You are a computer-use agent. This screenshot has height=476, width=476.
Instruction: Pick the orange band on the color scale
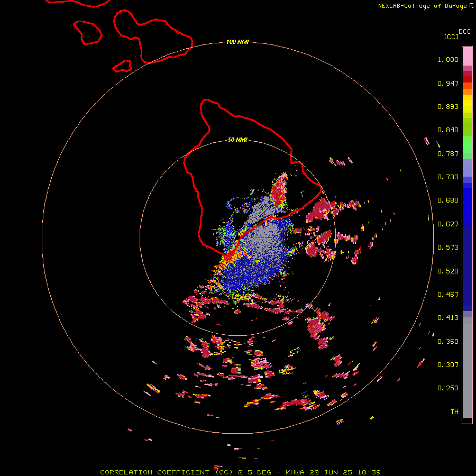(x=467, y=91)
